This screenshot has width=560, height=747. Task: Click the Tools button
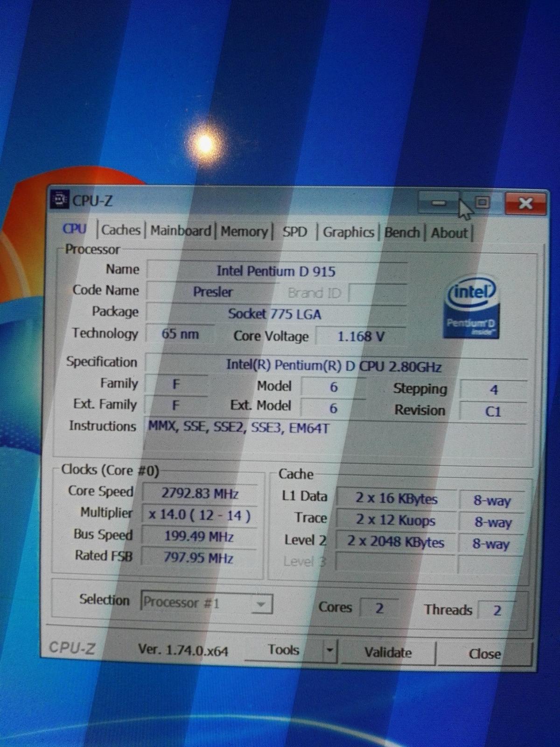284,650
